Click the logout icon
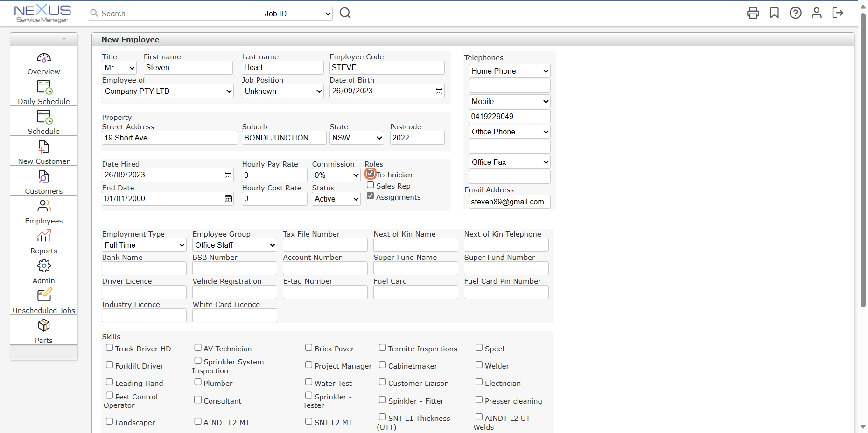The height and width of the screenshot is (433, 868). pyautogui.click(x=838, y=13)
